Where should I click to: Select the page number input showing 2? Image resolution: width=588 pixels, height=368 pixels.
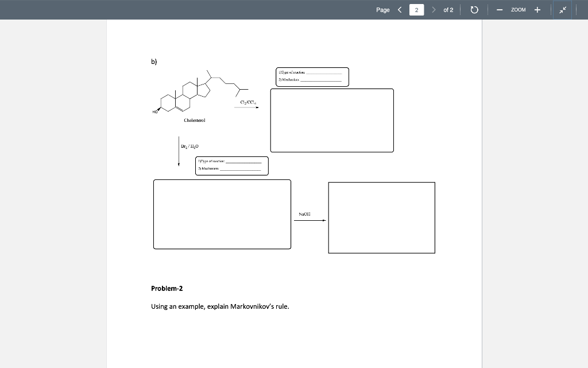(x=417, y=9)
